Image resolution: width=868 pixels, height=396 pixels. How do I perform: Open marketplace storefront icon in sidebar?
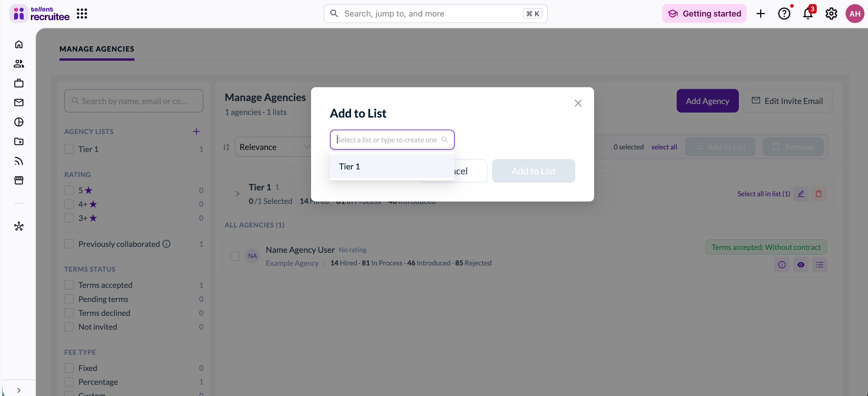(x=19, y=180)
